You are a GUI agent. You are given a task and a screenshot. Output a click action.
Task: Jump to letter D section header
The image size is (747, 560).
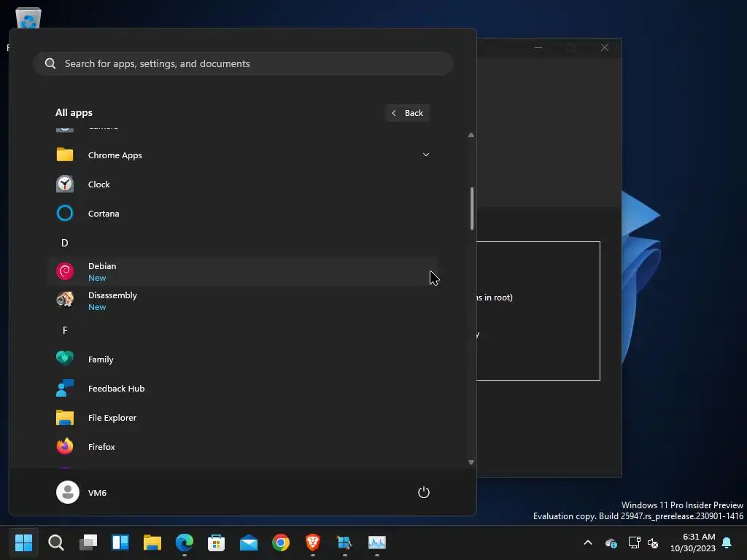65,243
